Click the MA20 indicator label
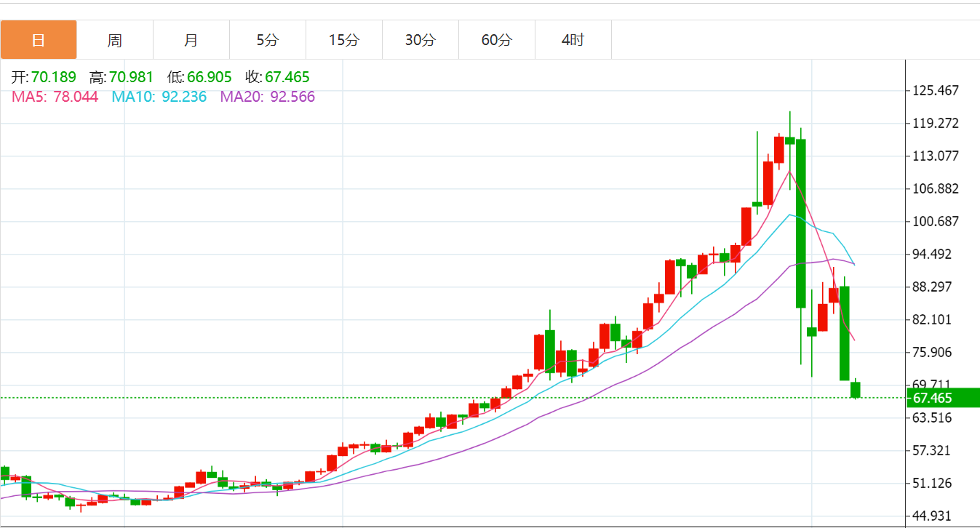980x528 pixels. [268, 97]
